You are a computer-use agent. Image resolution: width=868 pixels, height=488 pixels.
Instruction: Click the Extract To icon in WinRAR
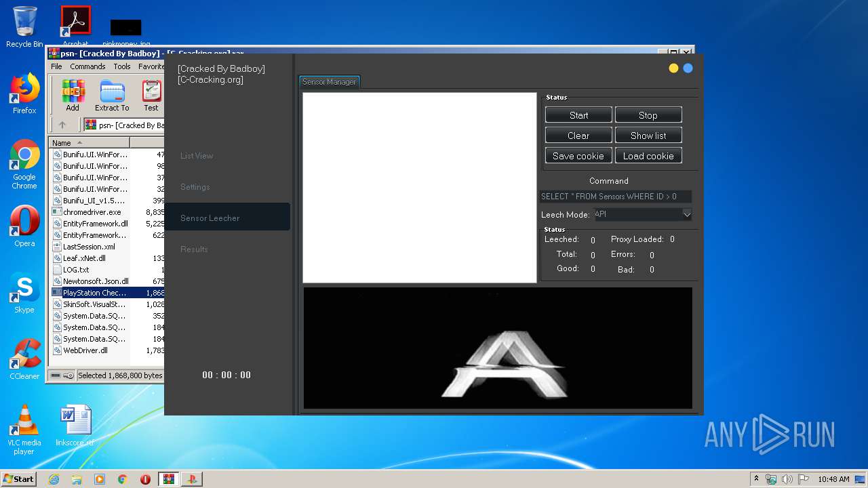click(112, 96)
